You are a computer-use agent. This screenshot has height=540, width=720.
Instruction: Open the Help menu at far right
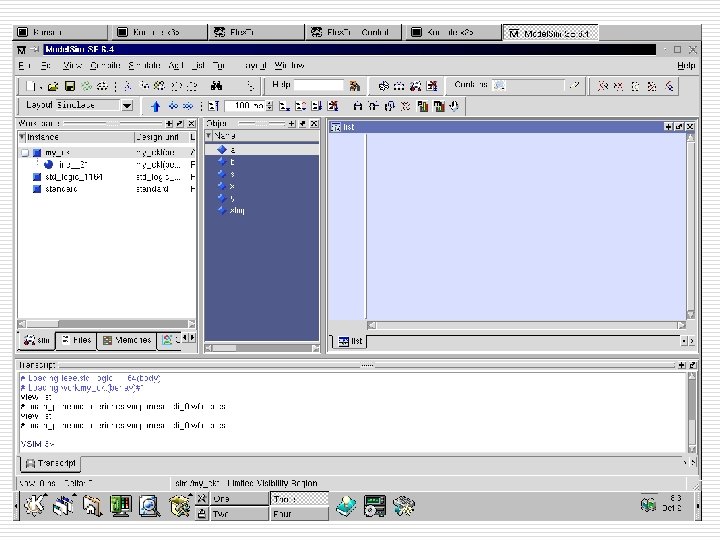click(x=686, y=66)
